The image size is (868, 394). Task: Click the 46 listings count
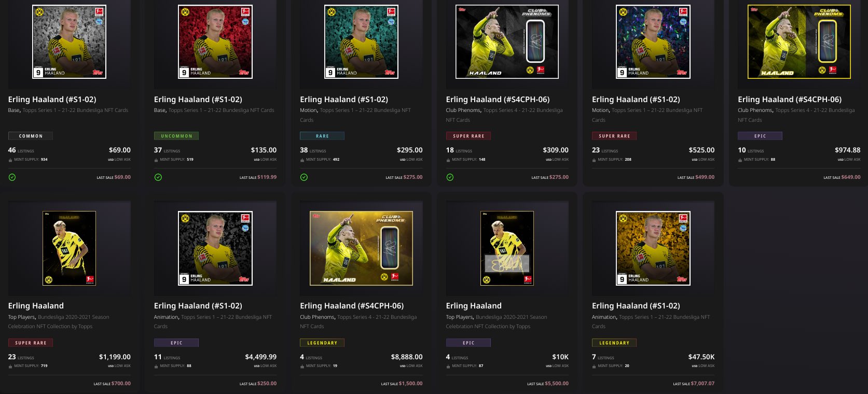tap(21, 150)
